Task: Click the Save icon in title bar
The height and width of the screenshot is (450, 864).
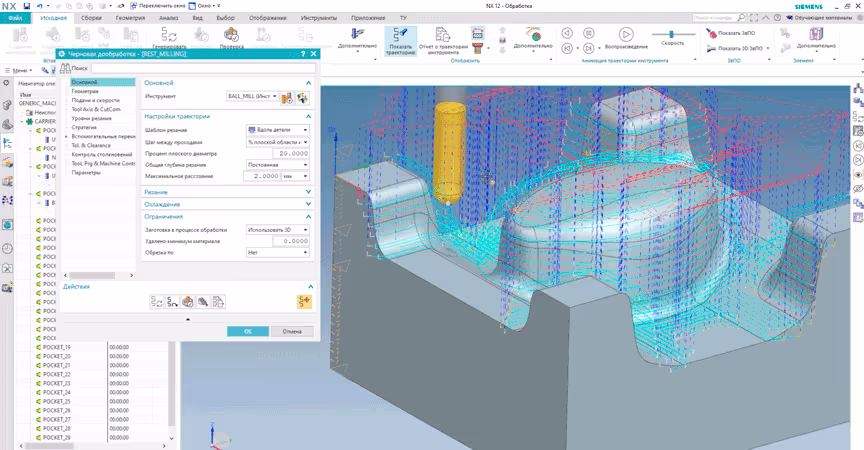Action: tap(26, 6)
